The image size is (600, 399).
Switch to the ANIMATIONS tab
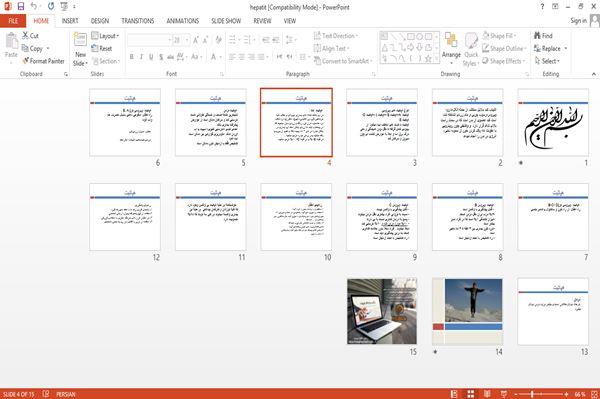click(183, 21)
